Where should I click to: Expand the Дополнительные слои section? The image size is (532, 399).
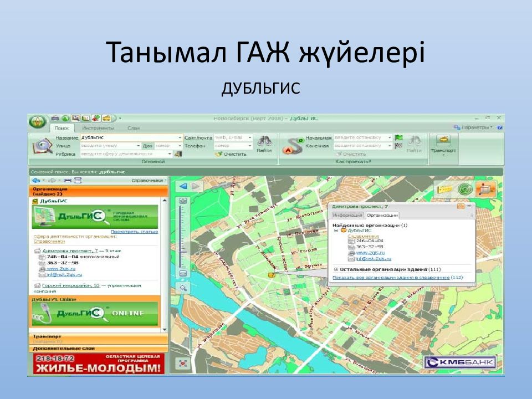coord(99,349)
